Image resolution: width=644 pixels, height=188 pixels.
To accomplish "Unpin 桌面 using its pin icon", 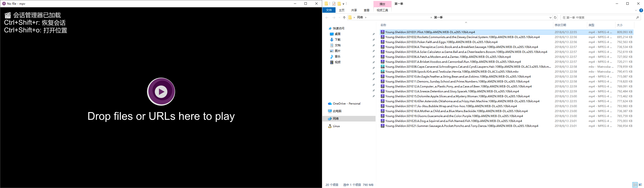I will [373, 34].
